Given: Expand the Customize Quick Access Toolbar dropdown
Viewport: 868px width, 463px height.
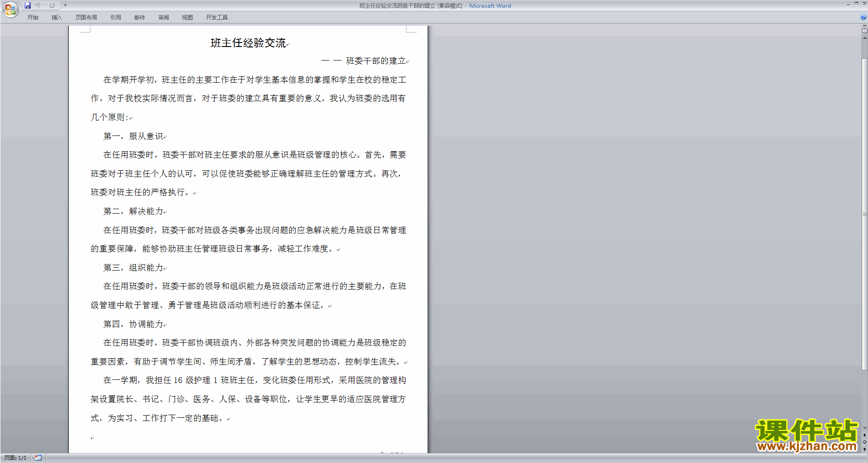Looking at the screenshot, I should [x=65, y=5].
